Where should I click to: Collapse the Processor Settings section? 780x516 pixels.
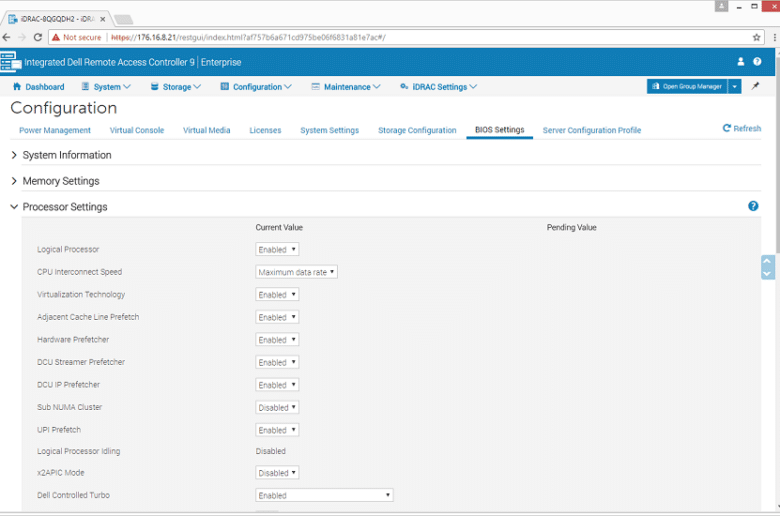14,206
